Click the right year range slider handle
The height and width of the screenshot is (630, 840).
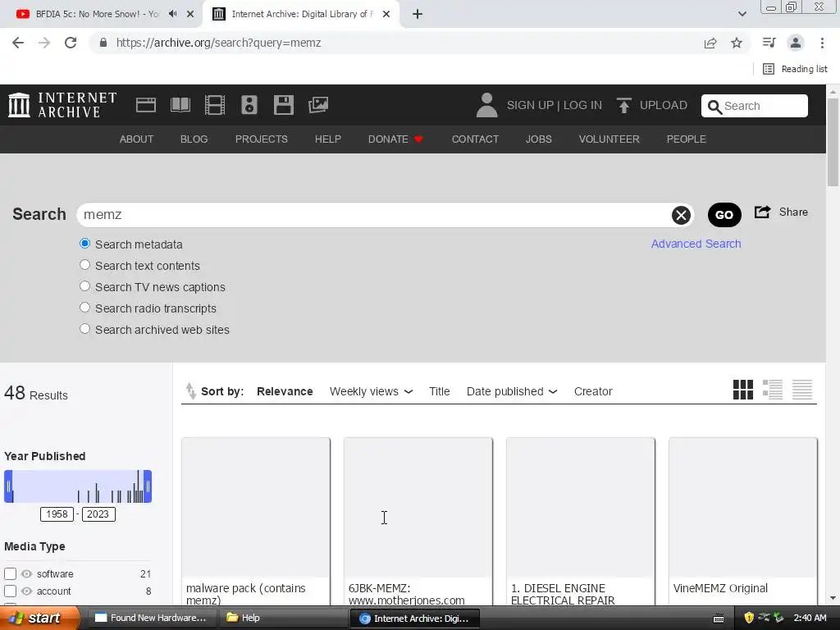(148, 486)
